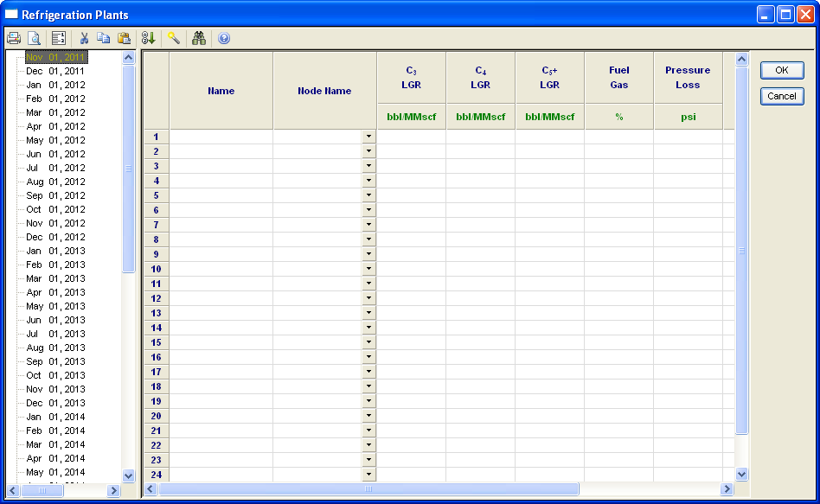Select Jan 01, 2013 in the date list
The width and height of the screenshot is (820, 504).
point(55,251)
